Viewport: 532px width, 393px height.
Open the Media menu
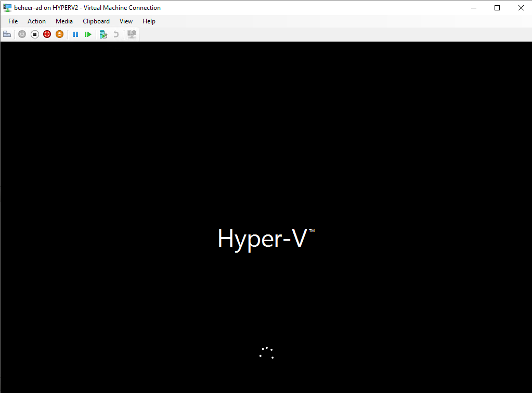(x=64, y=21)
